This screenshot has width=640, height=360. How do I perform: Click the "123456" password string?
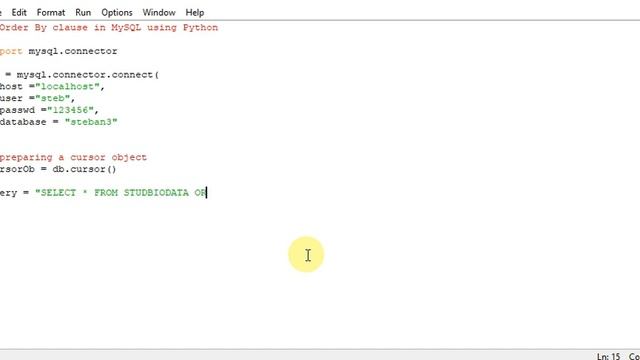click(x=70, y=110)
